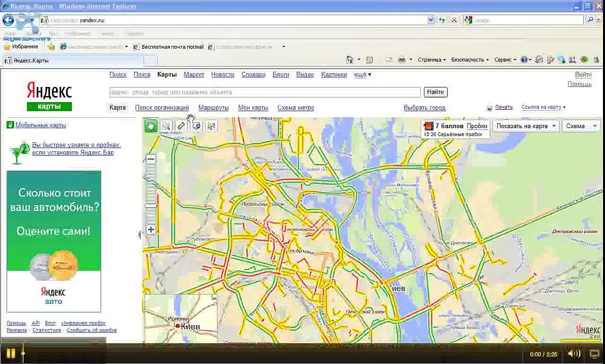Select the ruler distance tool
This screenshot has width=605, height=364.
click(181, 126)
